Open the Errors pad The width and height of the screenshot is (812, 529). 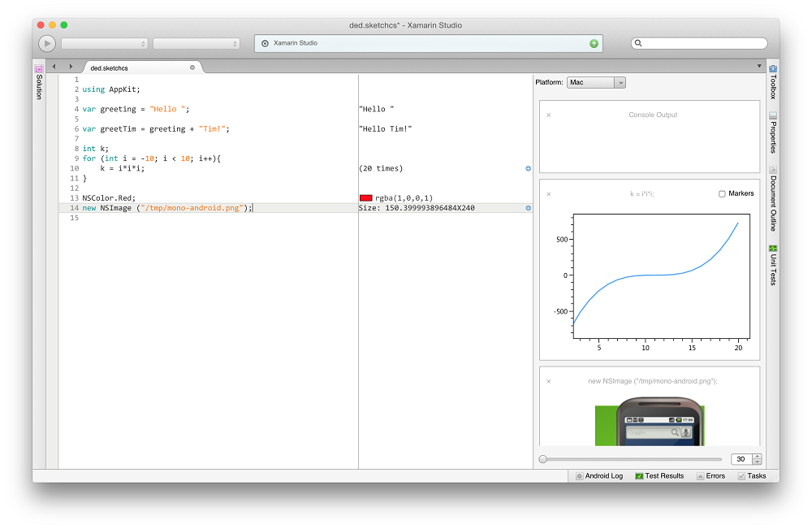710,475
